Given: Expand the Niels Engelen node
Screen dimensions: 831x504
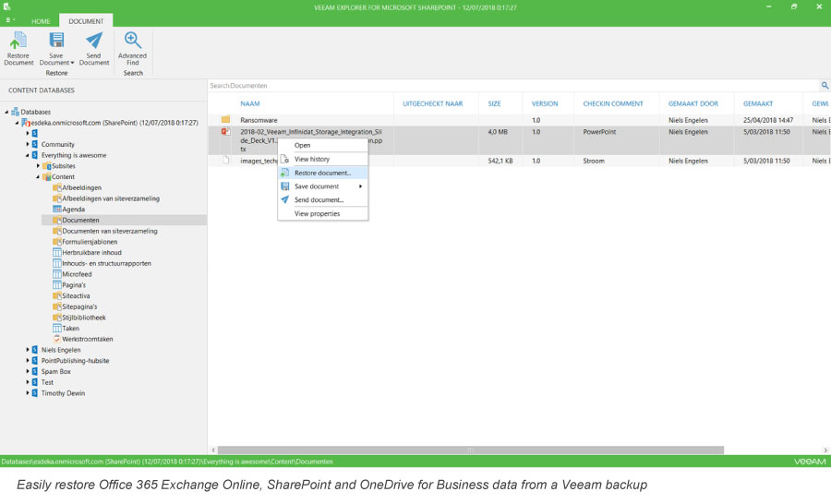Looking at the screenshot, I should (28, 350).
